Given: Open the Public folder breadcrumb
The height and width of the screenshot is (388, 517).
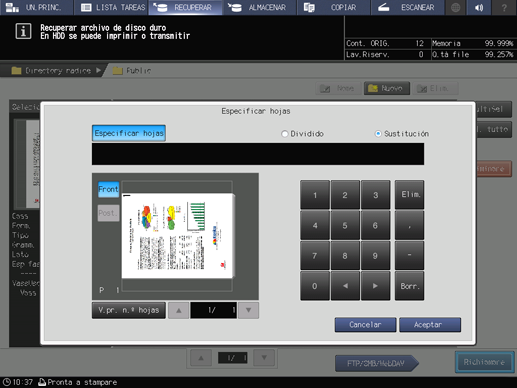Looking at the screenshot, I should pos(132,71).
